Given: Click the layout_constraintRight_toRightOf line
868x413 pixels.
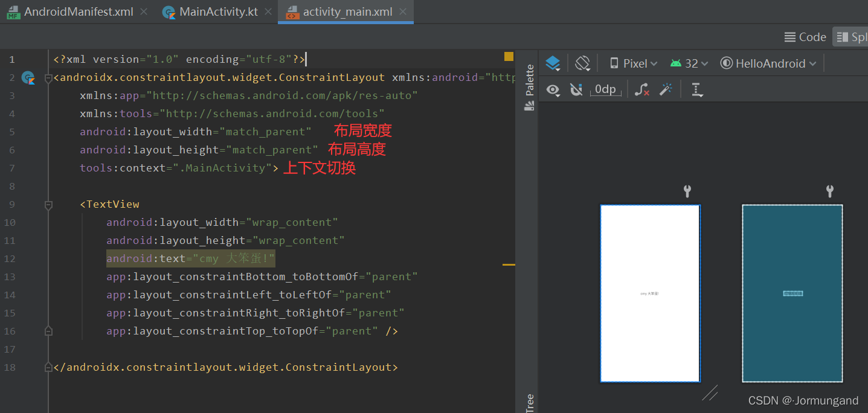Looking at the screenshot, I should pyautogui.click(x=256, y=313).
